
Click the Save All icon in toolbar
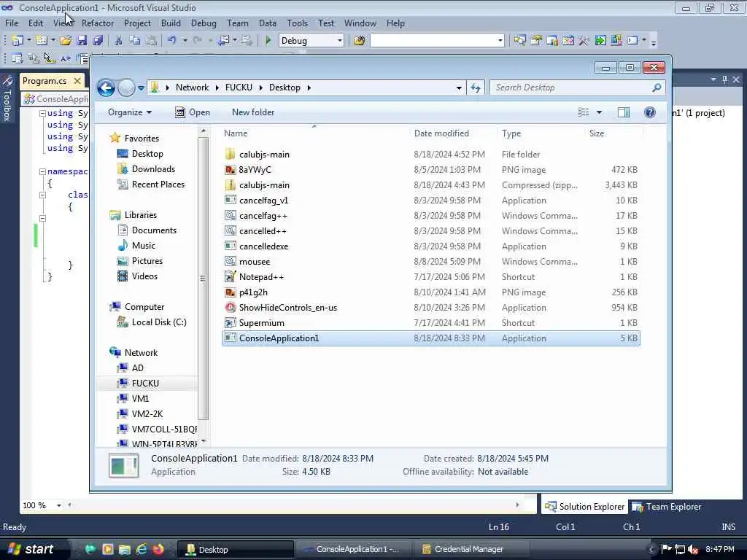coord(98,41)
